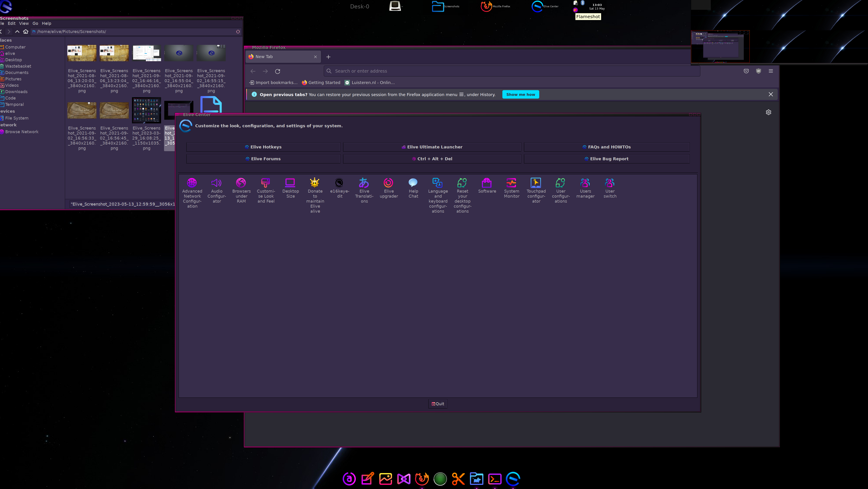Open Elive Forums button
The width and height of the screenshot is (868, 489).
263,159
